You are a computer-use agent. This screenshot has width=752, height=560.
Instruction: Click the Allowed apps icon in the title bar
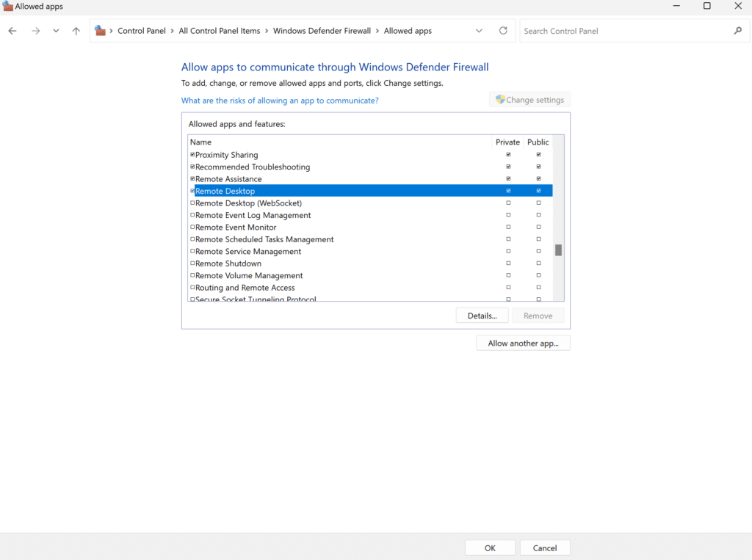(x=7, y=6)
